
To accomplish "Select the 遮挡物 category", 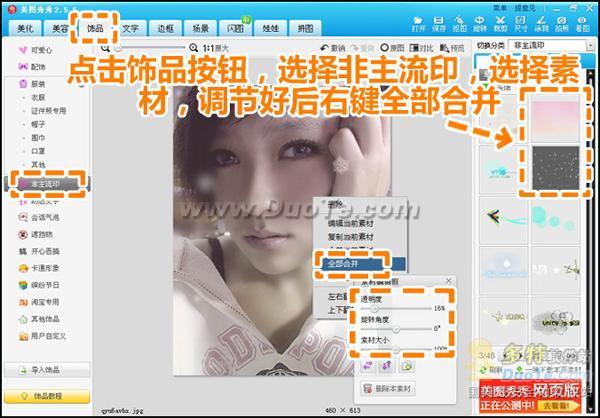I will [x=36, y=234].
